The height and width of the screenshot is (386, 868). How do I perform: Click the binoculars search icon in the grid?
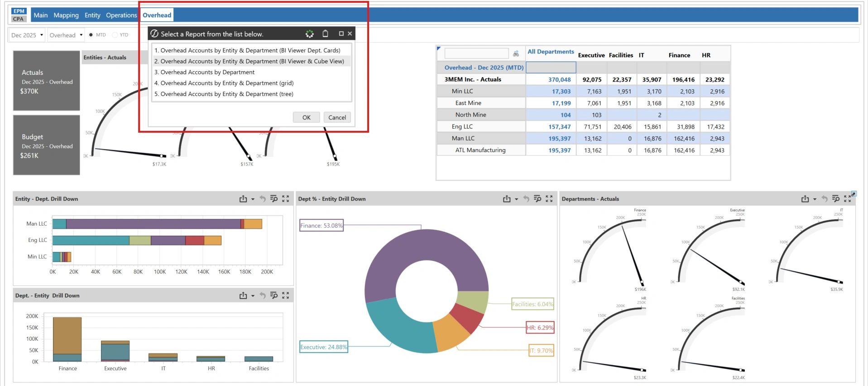pos(516,54)
